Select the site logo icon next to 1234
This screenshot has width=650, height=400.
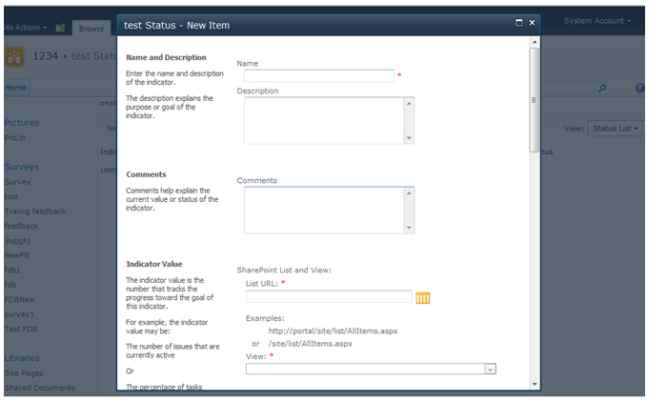[x=14, y=57]
